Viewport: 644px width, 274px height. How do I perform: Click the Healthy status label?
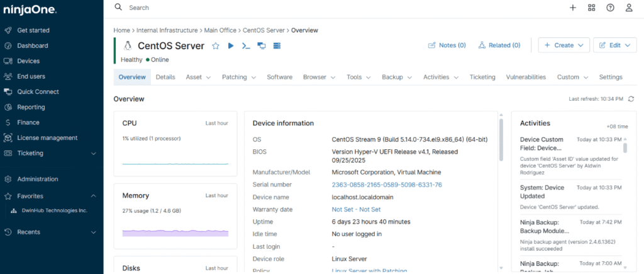[x=131, y=60]
